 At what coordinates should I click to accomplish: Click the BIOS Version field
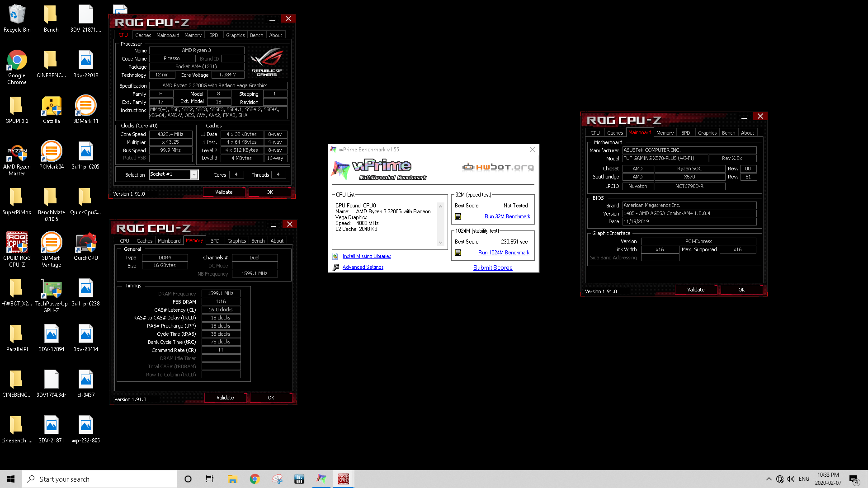(x=689, y=213)
